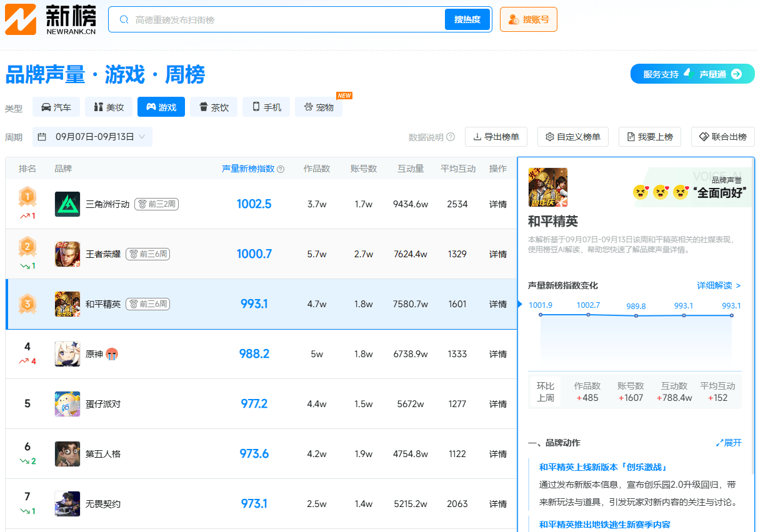Screen dimensions: 758x532
Task: Open 详情 for 王者荣耀
Action: pos(497,254)
